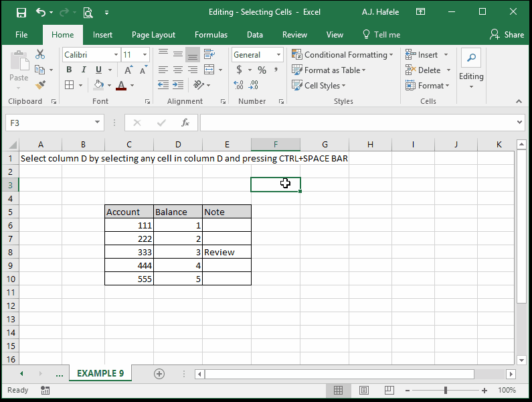Add a new sheet with the plus icon

click(159, 374)
